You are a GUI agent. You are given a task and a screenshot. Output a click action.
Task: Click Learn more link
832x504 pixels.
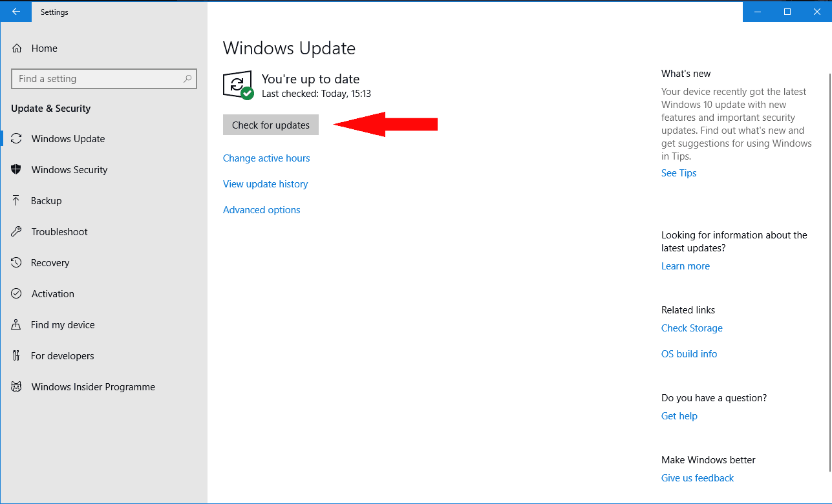coord(685,266)
